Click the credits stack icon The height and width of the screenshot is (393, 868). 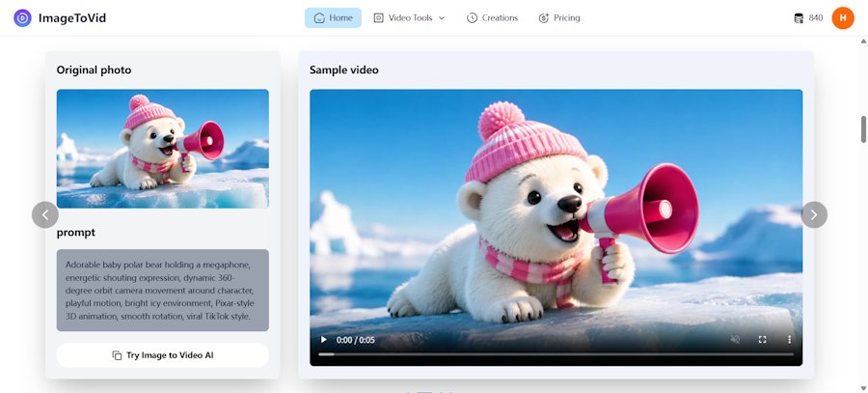[799, 18]
